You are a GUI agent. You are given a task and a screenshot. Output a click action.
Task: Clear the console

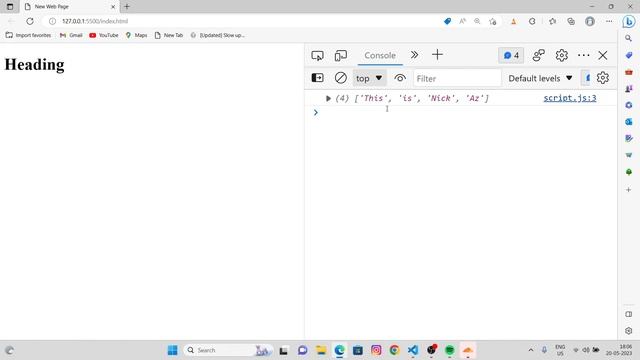(340, 78)
